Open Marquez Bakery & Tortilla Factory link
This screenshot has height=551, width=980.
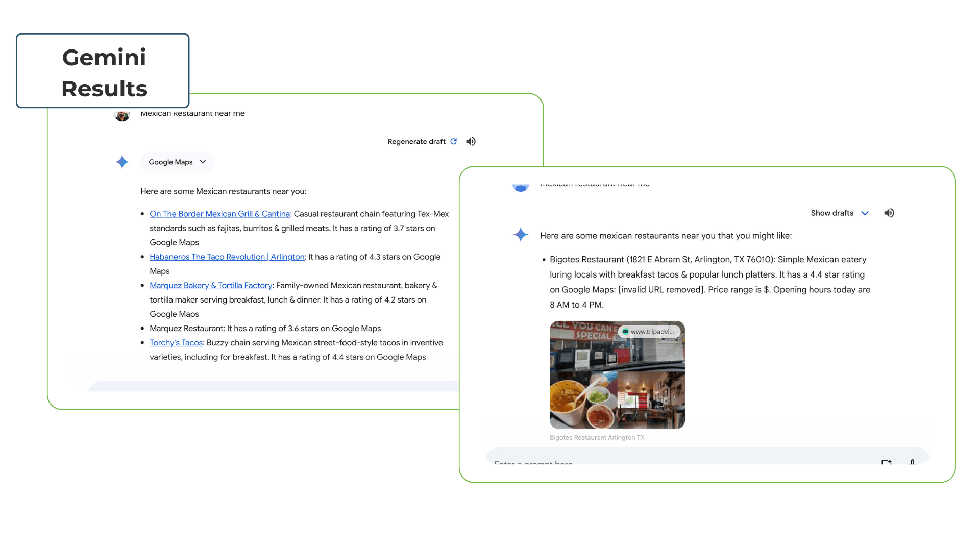click(210, 285)
